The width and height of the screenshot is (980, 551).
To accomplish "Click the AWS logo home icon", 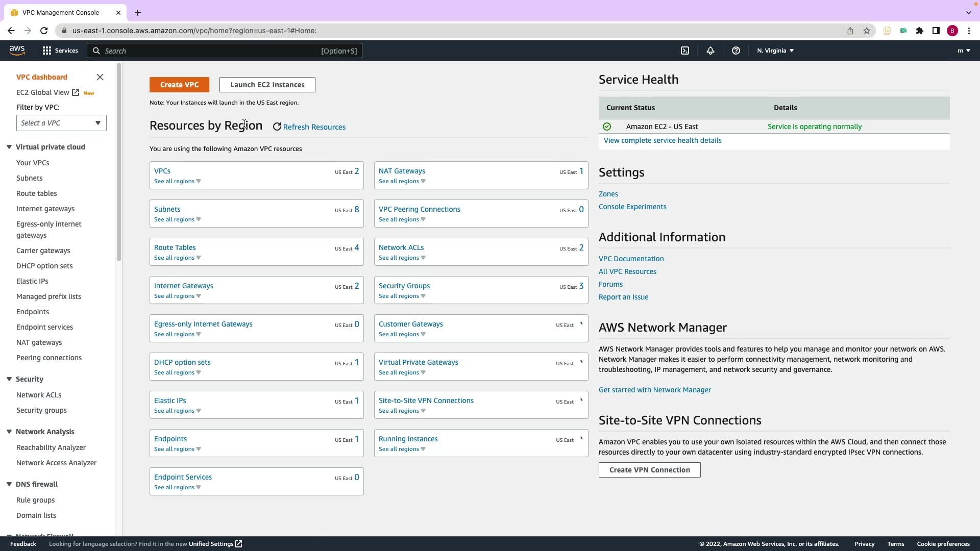I will click(x=17, y=50).
